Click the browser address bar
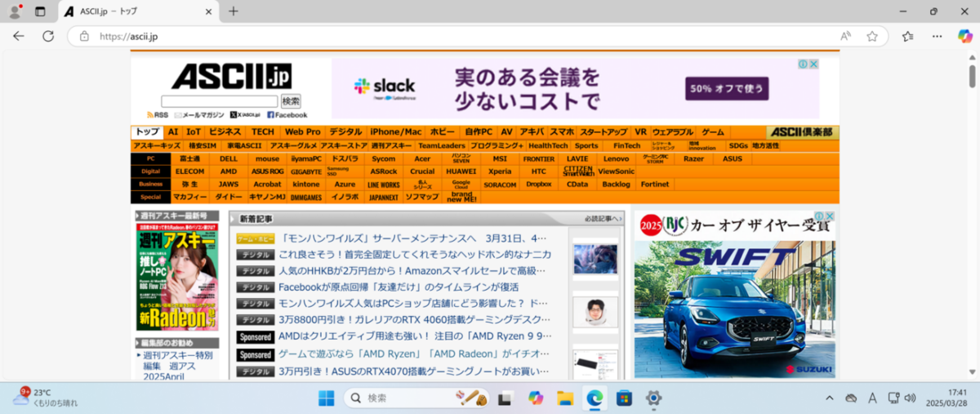The image size is (980, 414). point(457,36)
